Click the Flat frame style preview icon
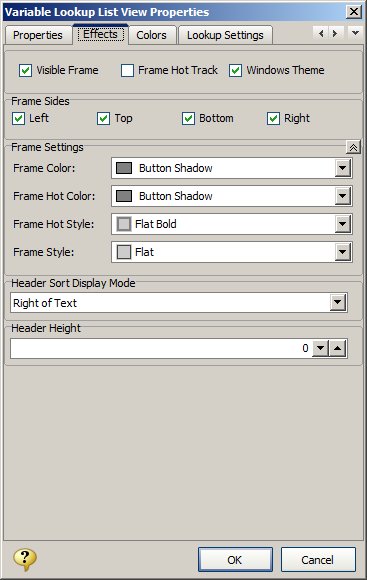This screenshot has height=580, width=367. [124, 252]
